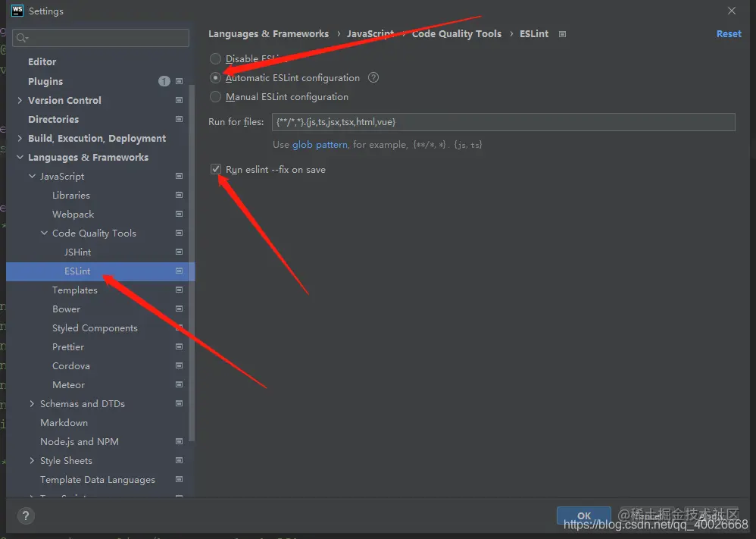Open the Plugins settings page
Viewport: 756px width, 539px height.
(45, 81)
